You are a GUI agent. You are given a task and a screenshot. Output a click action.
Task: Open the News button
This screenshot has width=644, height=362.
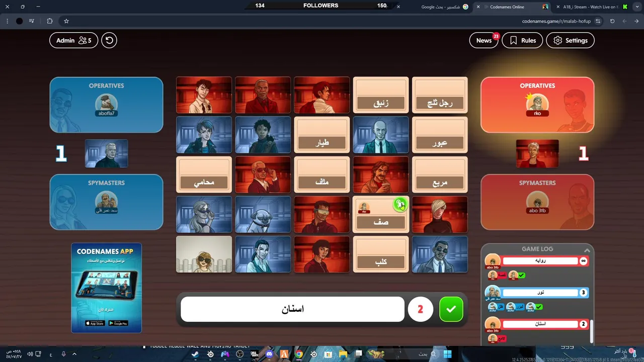[x=484, y=40]
